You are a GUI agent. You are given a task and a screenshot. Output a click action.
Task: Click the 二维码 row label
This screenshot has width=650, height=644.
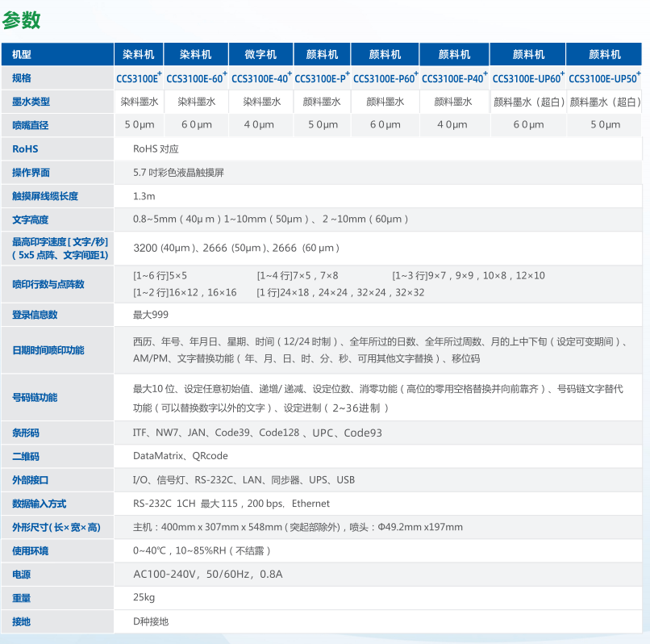point(26,457)
